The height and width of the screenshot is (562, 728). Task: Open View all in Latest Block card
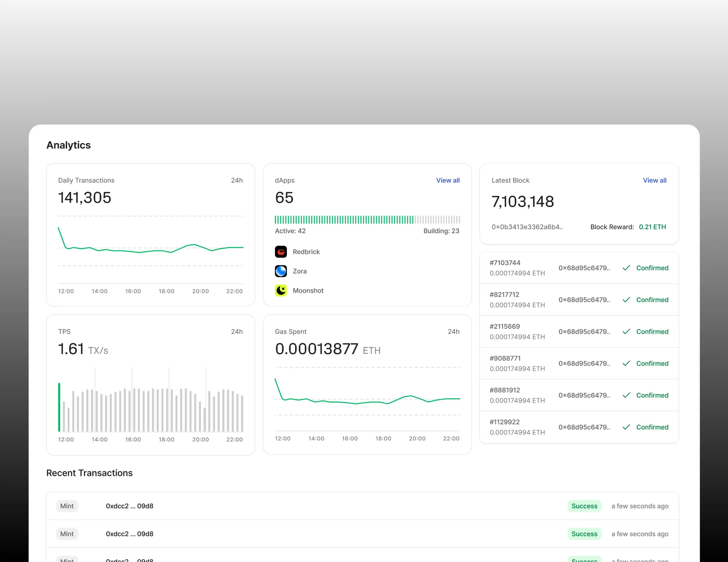654,181
